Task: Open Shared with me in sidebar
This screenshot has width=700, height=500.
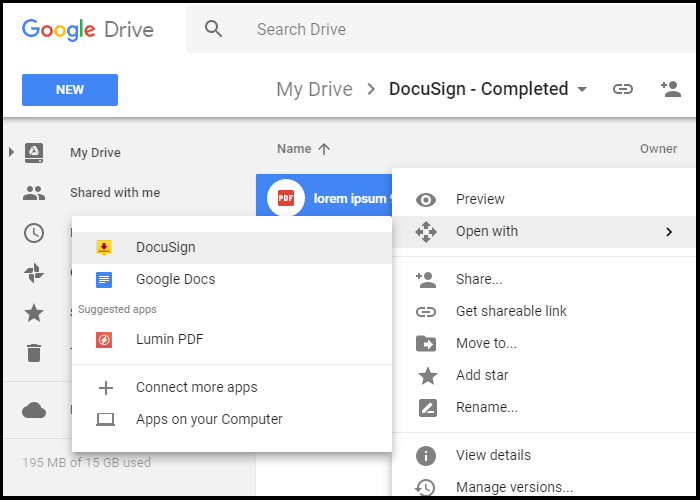Action: coord(114,192)
